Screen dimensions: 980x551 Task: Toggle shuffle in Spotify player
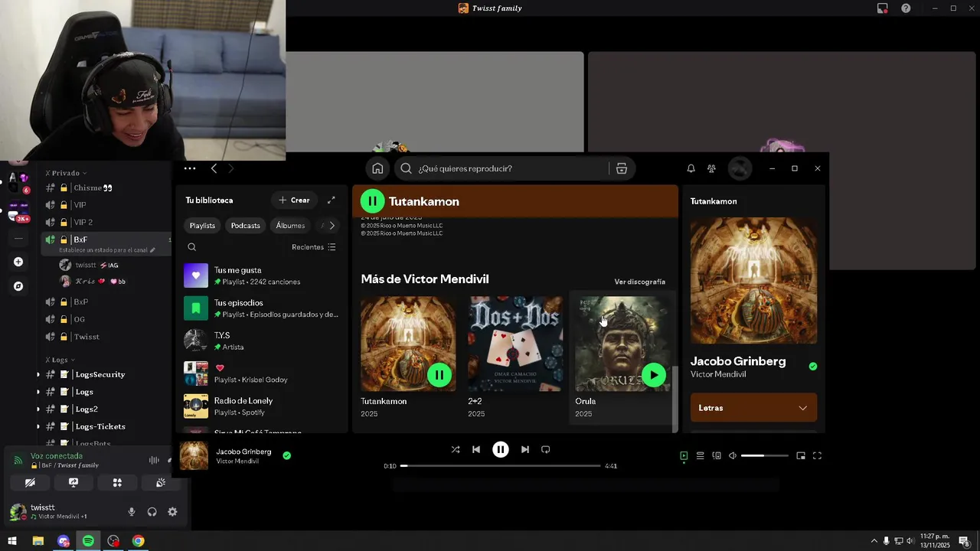click(456, 450)
